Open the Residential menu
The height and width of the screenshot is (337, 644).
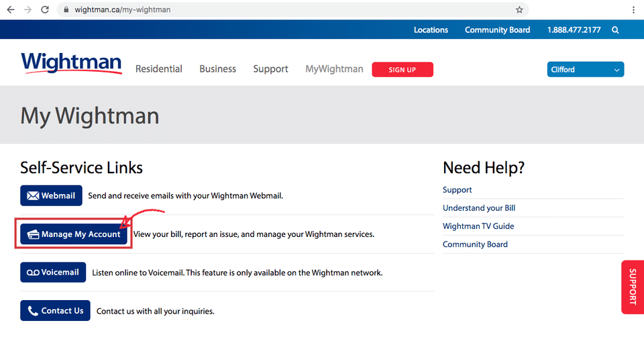point(158,69)
